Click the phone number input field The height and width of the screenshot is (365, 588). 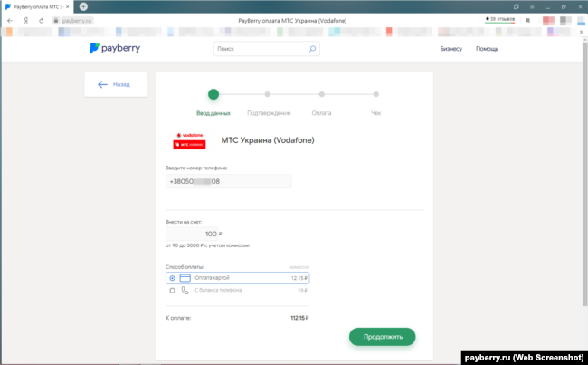coord(229,182)
